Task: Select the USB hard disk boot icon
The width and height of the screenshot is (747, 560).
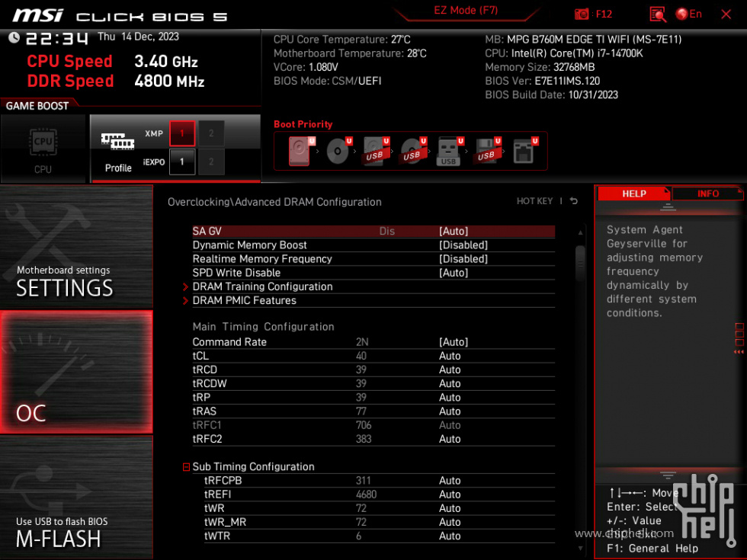Action: point(375,151)
